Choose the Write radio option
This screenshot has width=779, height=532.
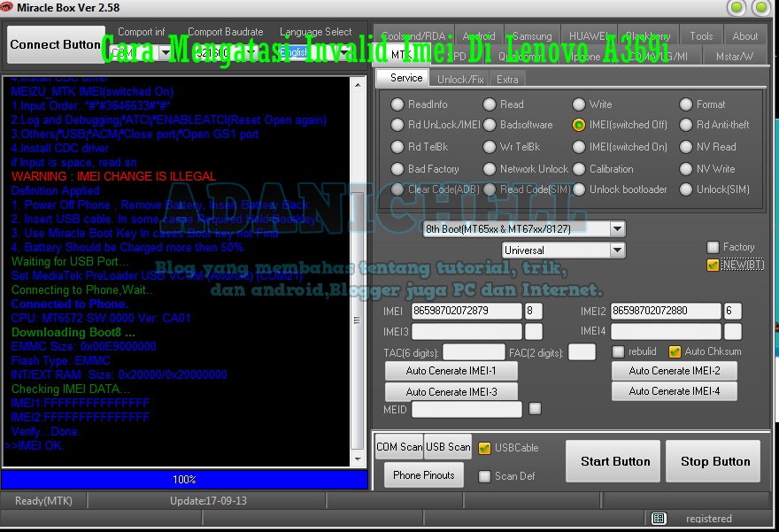pyautogui.click(x=578, y=104)
